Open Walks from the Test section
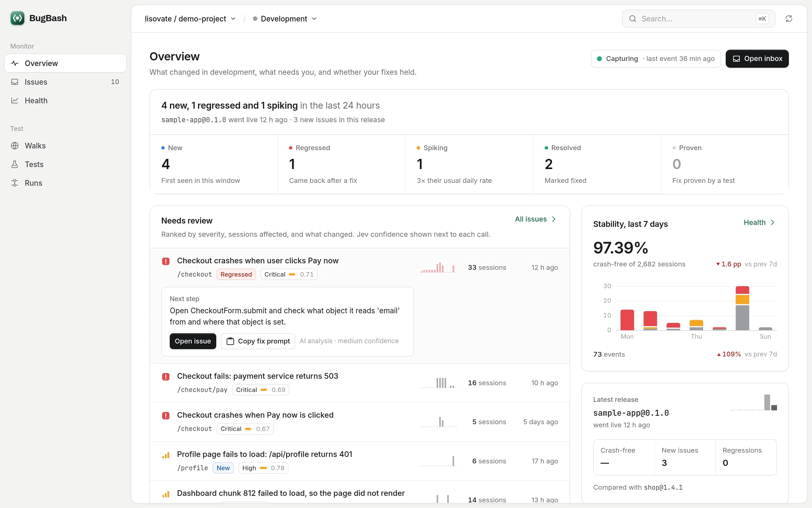The height and width of the screenshot is (508, 812). tap(65, 146)
